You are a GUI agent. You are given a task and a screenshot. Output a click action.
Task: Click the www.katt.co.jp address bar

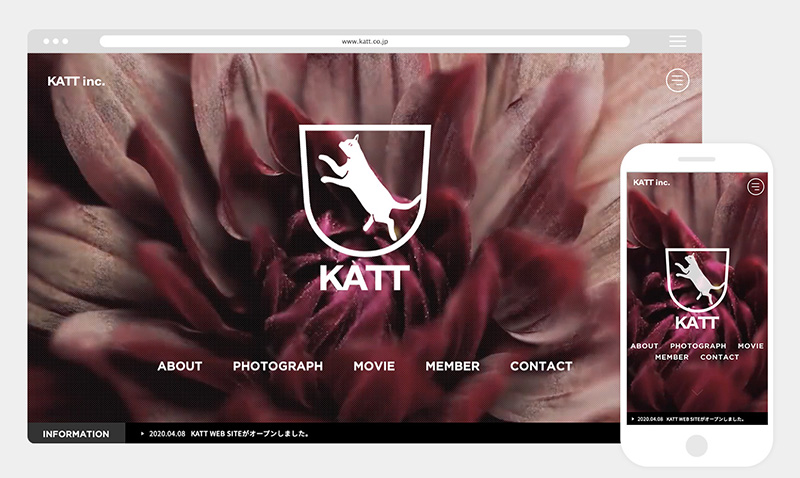coord(365,41)
